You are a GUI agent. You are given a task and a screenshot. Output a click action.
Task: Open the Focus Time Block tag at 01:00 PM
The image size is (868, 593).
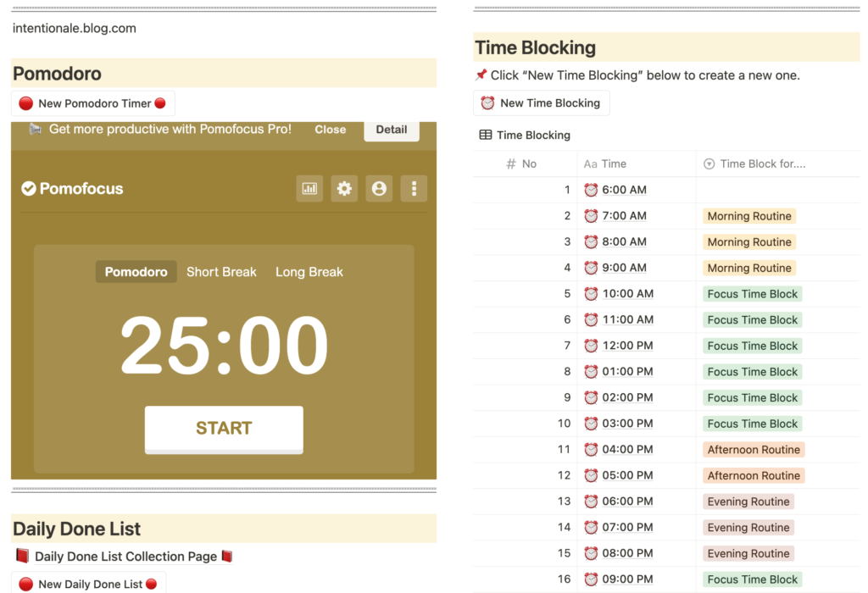(753, 372)
